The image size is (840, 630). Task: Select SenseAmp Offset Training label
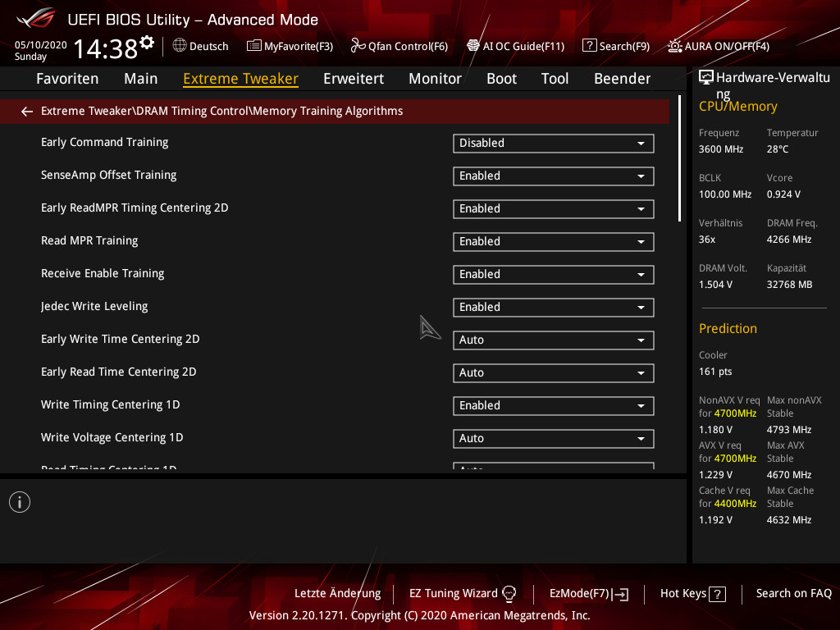click(109, 175)
